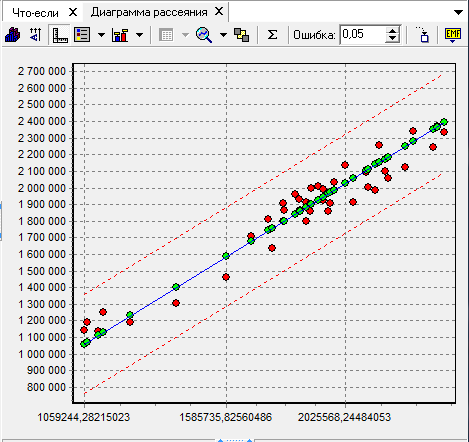Switch to the Что-если tab
The height and width of the screenshot is (442, 469).
[35, 13]
